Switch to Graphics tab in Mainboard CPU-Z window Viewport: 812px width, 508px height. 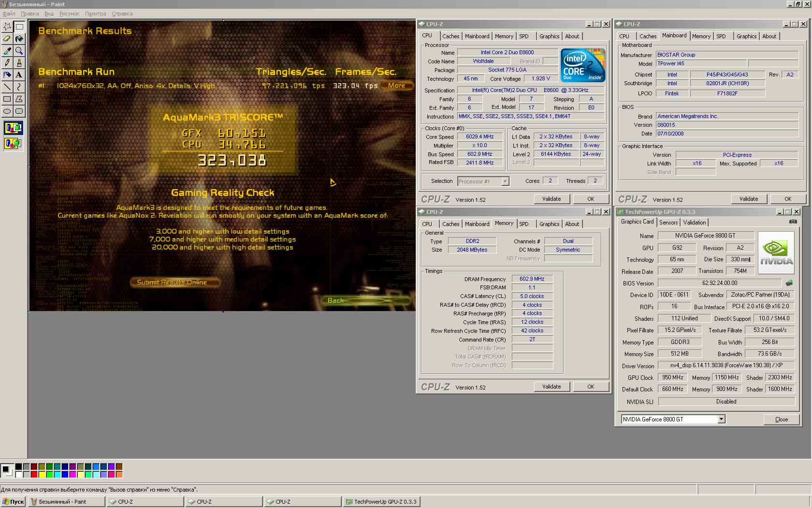coord(746,36)
